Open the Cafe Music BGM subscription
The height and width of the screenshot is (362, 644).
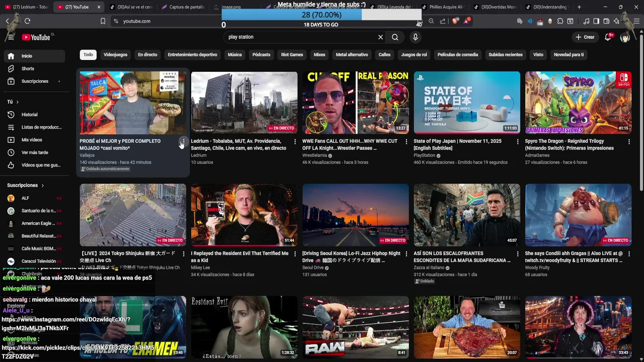click(x=34, y=248)
